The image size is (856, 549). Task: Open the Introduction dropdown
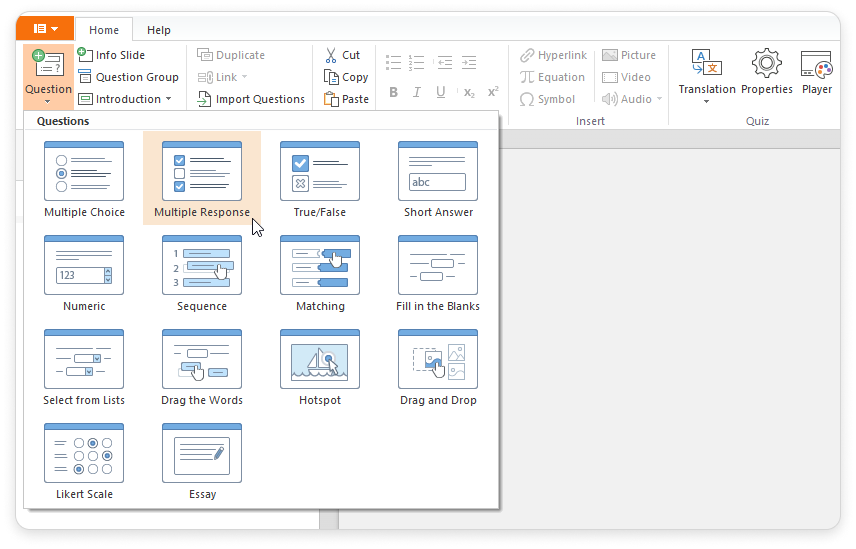tap(126, 99)
